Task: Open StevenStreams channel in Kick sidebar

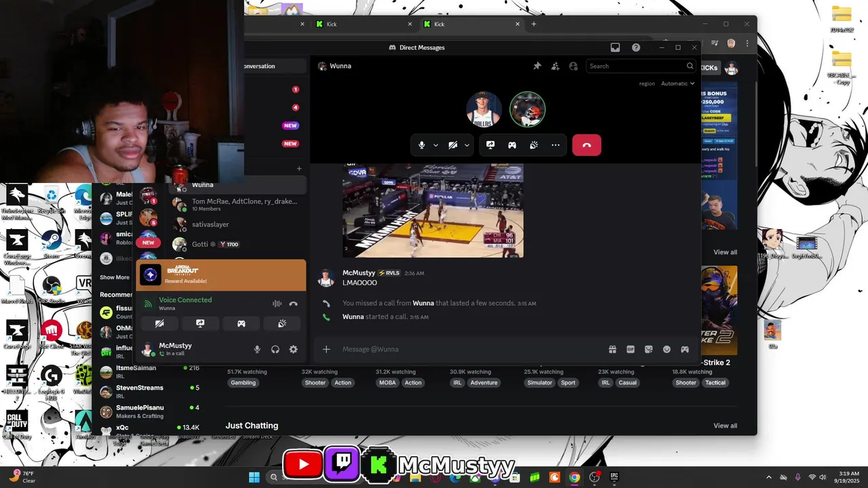Action: tap(149, 391)
